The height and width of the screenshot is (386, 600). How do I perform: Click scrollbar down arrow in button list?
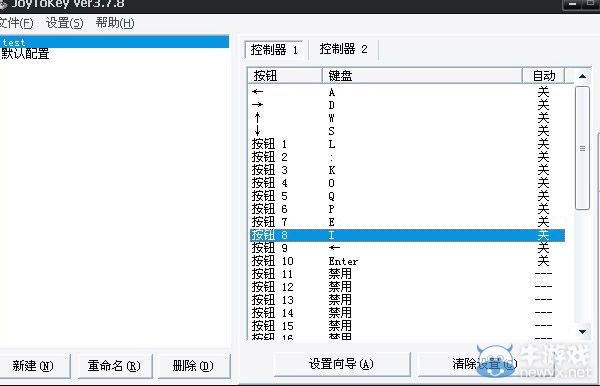tap(582, 332)
